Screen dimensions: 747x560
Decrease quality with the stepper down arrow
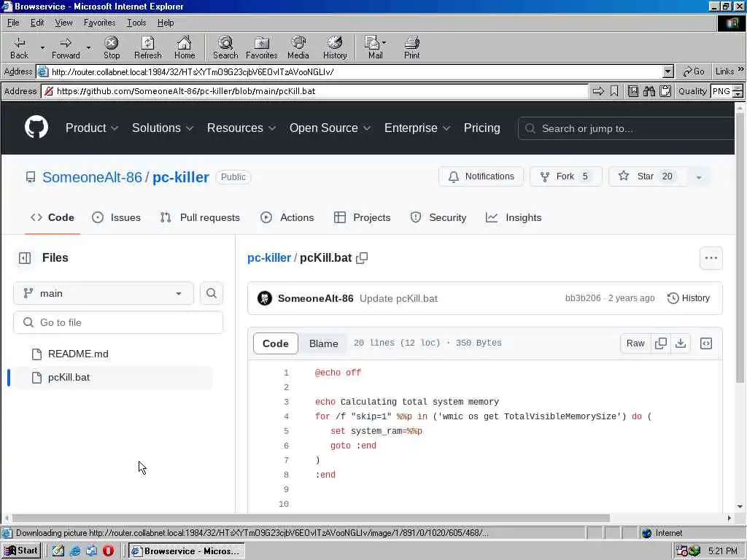coord(738,94)
